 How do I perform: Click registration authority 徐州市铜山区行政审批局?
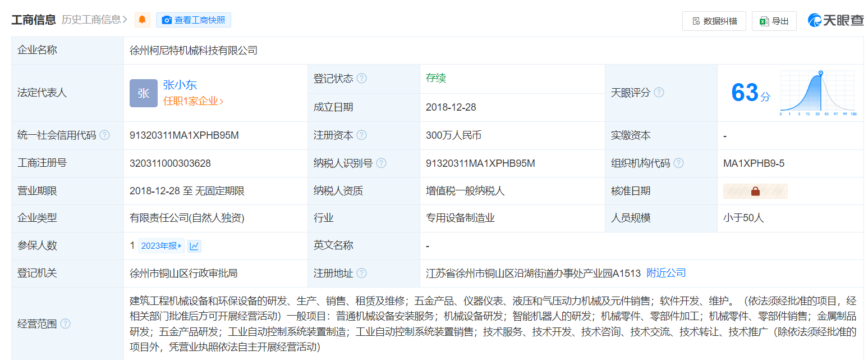tap(183, 274)
